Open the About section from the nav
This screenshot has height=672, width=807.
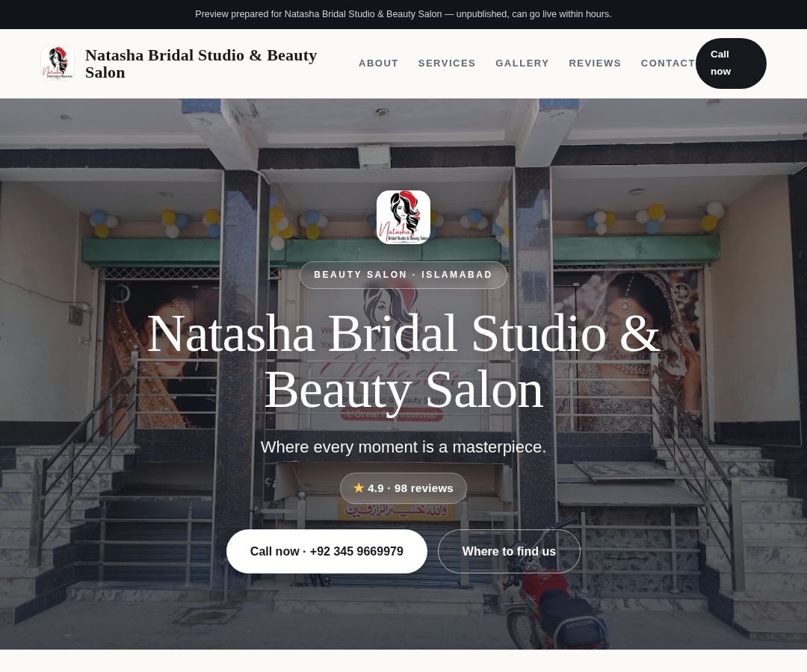378,63
